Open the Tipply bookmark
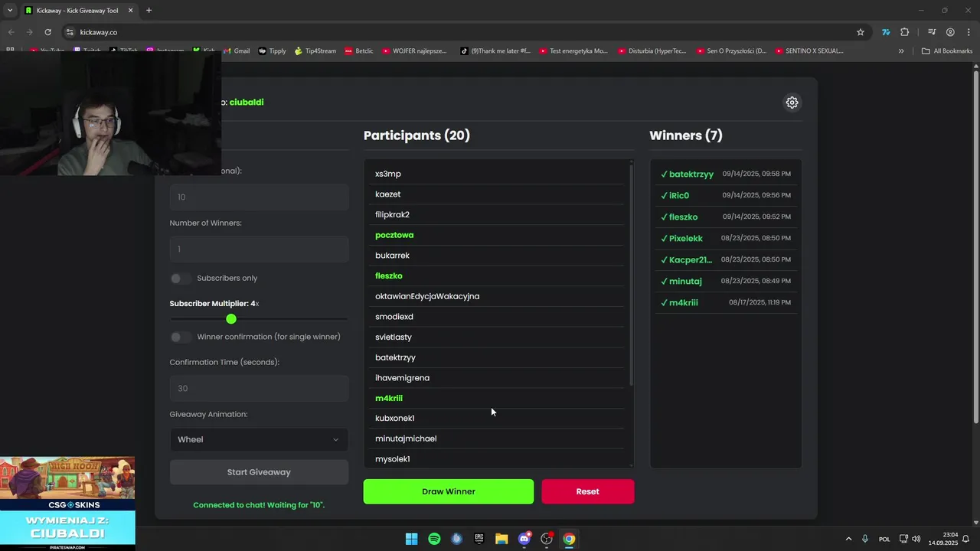This screenshot has height=551, width=980. [x=272, y=51]
